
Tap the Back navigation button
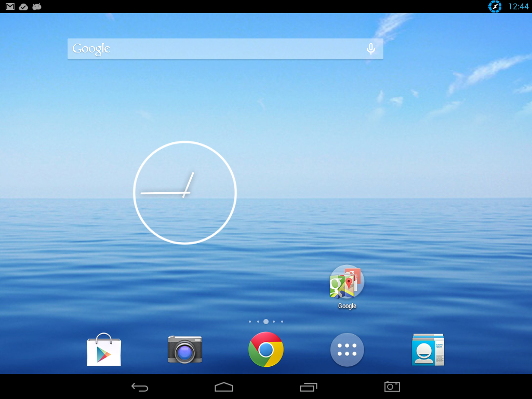[x=140, y=387]
